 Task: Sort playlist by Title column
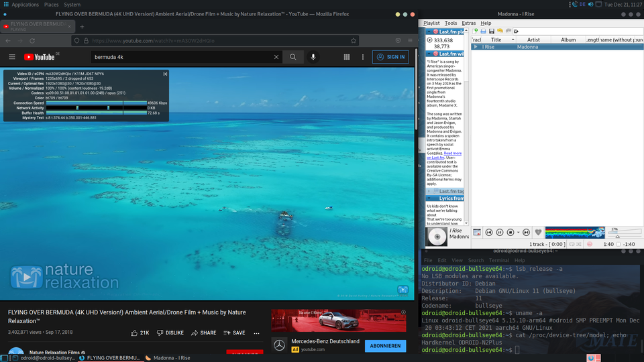[499, 40]
